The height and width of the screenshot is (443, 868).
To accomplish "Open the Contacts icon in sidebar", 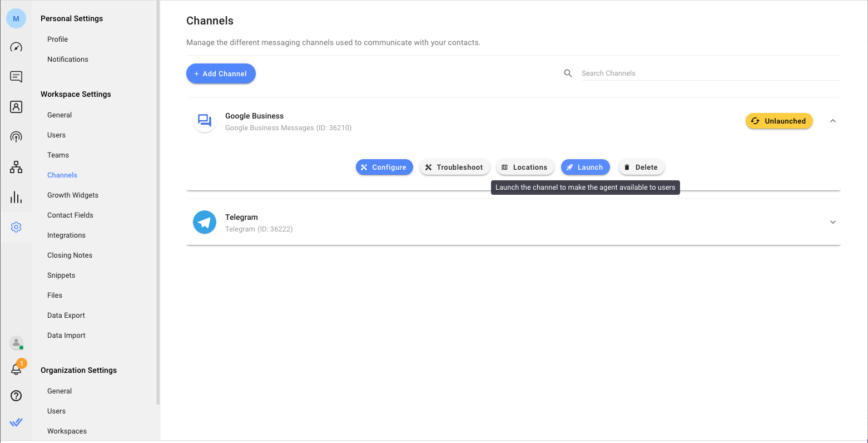I will pyautogui.click(x=16, y=107).
